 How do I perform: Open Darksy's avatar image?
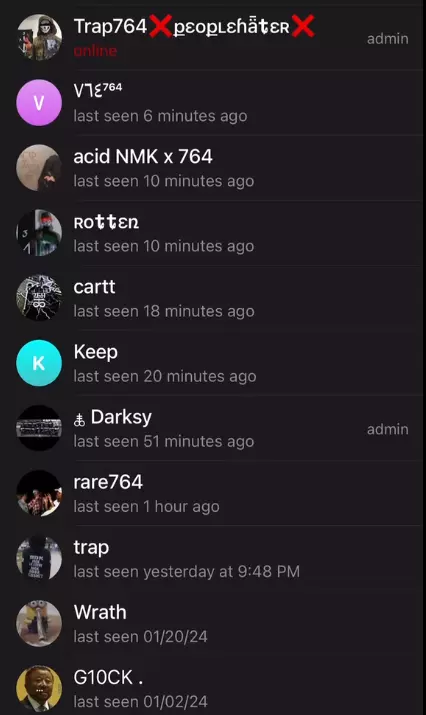coord(39,428)
